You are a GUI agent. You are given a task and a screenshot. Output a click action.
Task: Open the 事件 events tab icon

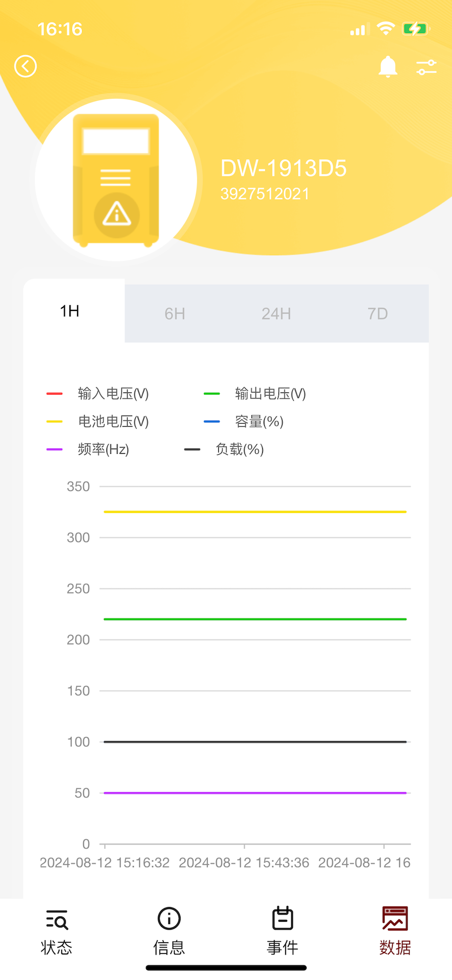click(282, 919)
